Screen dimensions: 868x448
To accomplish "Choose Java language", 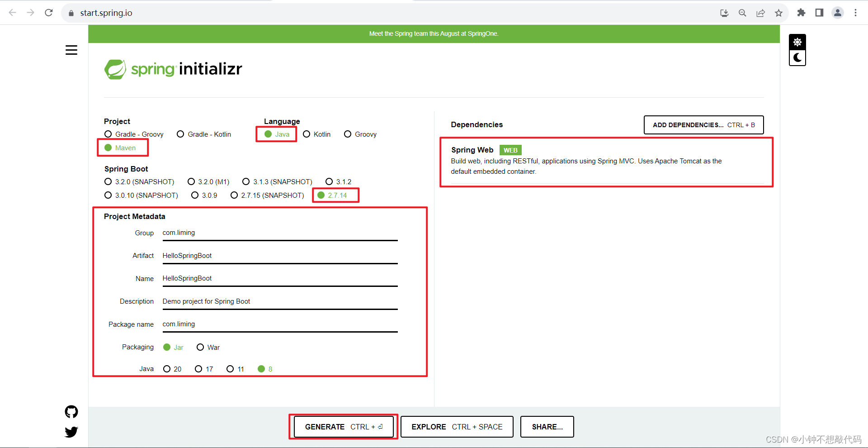I will pos(277,134).
